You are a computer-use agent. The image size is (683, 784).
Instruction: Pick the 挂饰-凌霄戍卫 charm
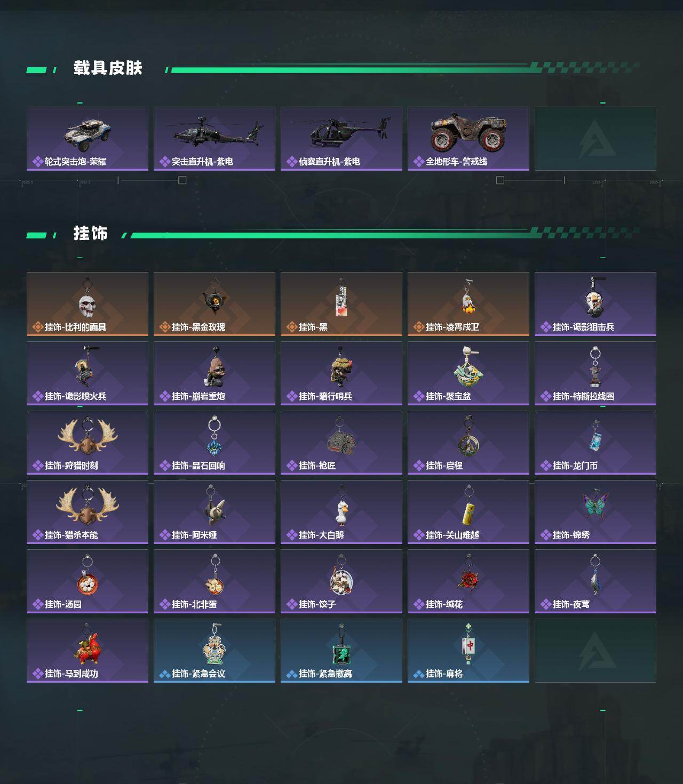pyautogui.click(x=468, y=304)
